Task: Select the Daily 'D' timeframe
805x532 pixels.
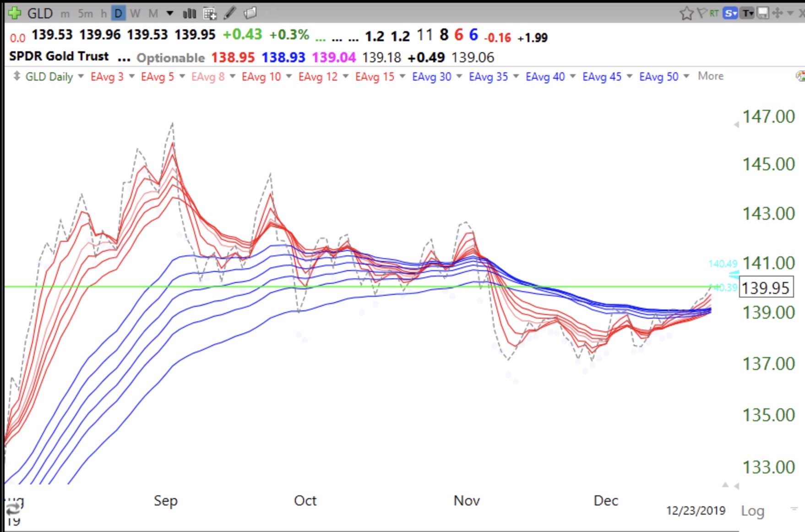Action: tap(118, 13)
